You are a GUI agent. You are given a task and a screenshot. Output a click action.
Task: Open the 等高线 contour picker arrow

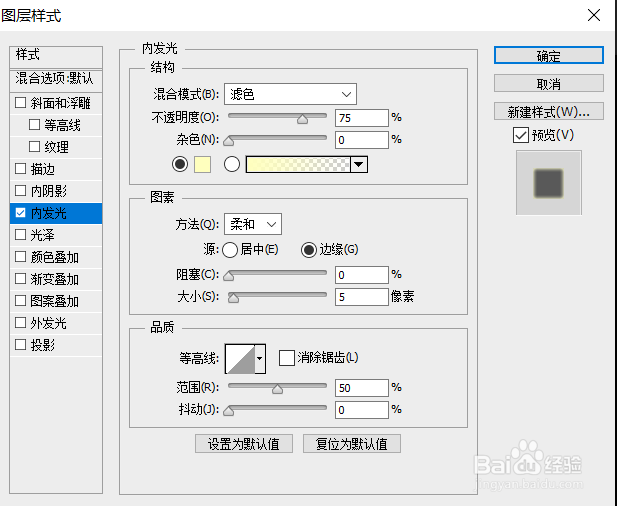coord(260,358)
